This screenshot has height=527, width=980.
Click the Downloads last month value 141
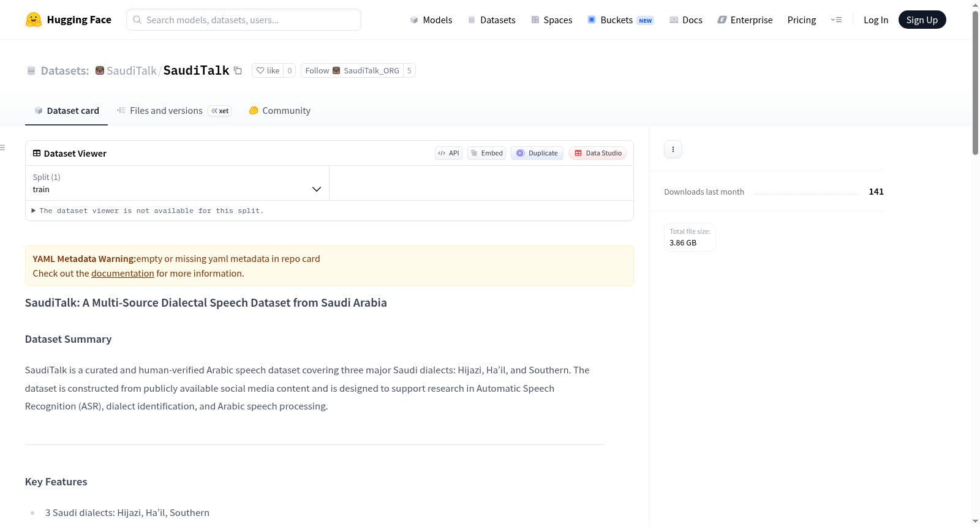pyautogui.click(x=876, y=192)
